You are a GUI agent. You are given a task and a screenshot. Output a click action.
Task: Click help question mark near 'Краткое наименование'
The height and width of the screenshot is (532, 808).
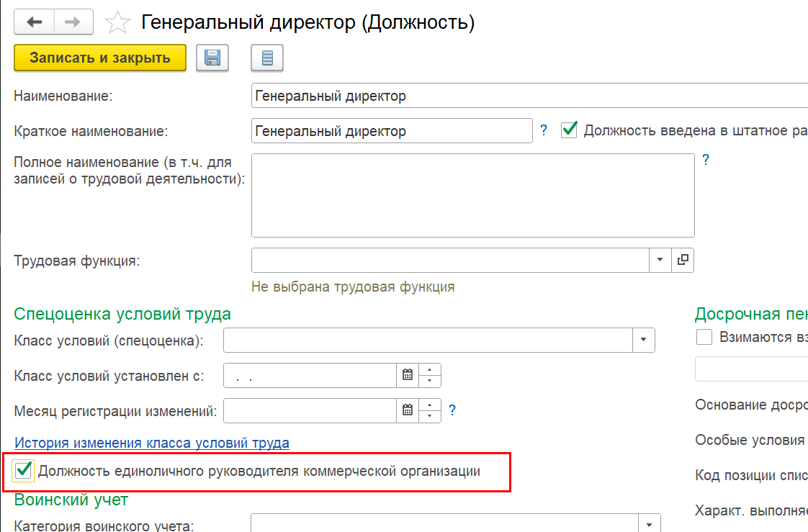coord(544,130)
